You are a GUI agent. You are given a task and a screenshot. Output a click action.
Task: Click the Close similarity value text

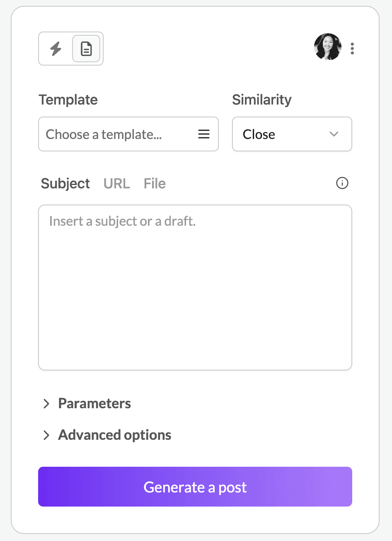coord(259,134)
